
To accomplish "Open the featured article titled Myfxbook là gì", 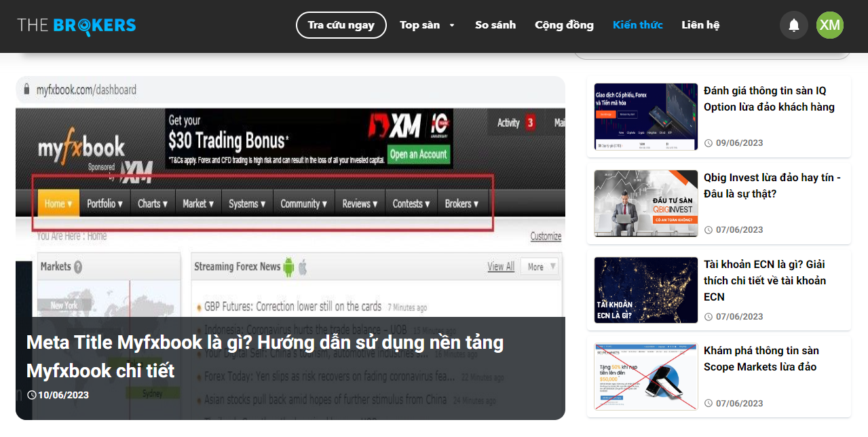I will click(265, 356).
